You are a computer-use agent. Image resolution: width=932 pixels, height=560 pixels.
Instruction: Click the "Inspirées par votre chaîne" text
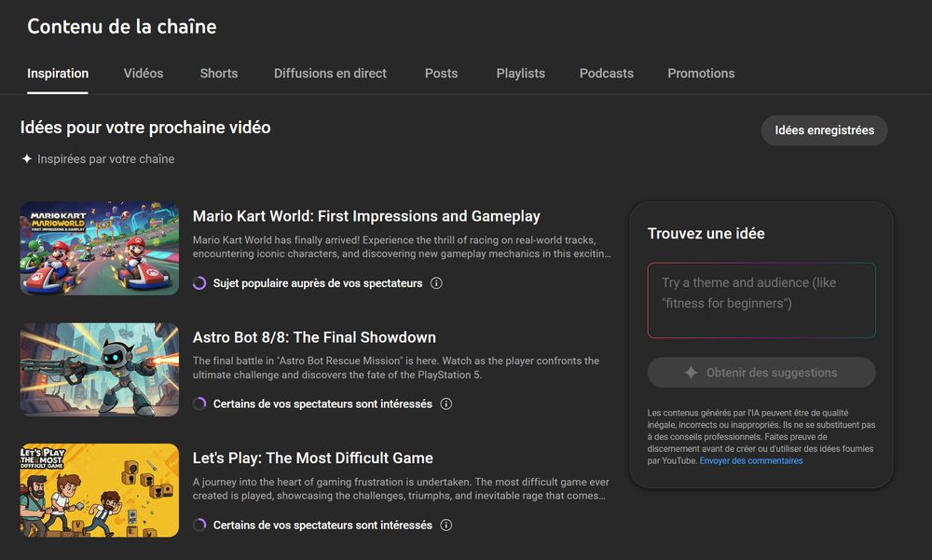[x=106, y=158]
